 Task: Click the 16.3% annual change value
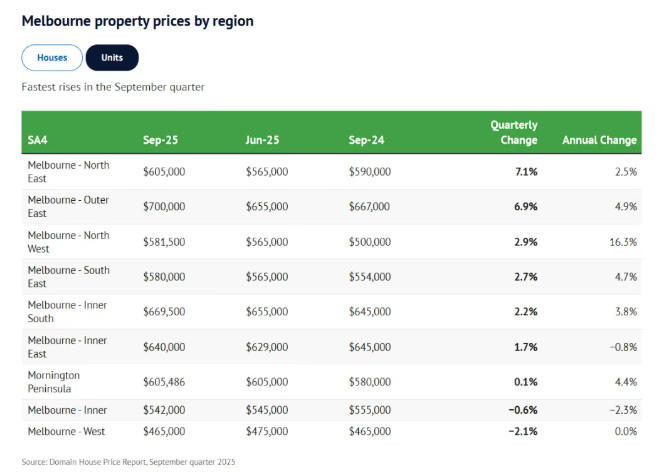pos(623,242)
